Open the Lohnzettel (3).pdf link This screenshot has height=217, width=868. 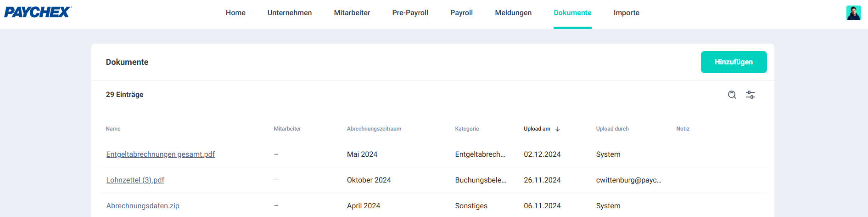point(135,180)
